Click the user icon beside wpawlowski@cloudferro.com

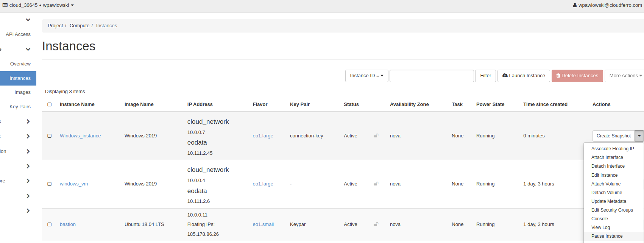[575, 5]
